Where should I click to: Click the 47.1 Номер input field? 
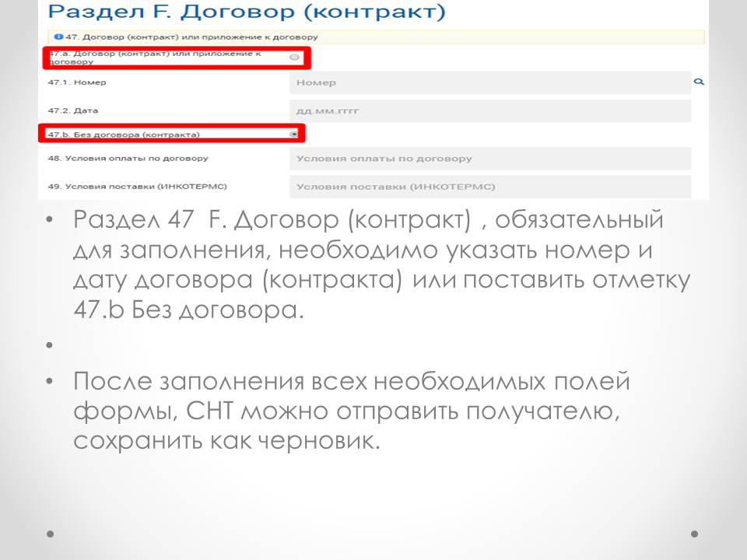tap(489, 83)
